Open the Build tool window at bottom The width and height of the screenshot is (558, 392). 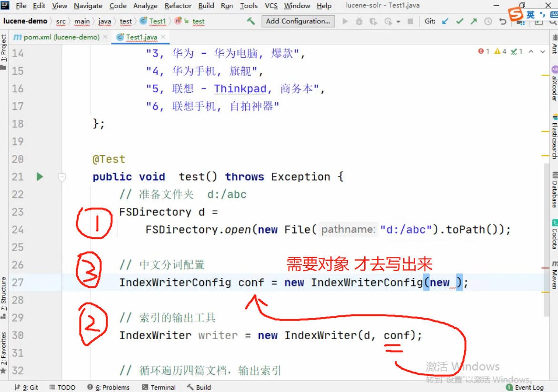tap(199, 387)
